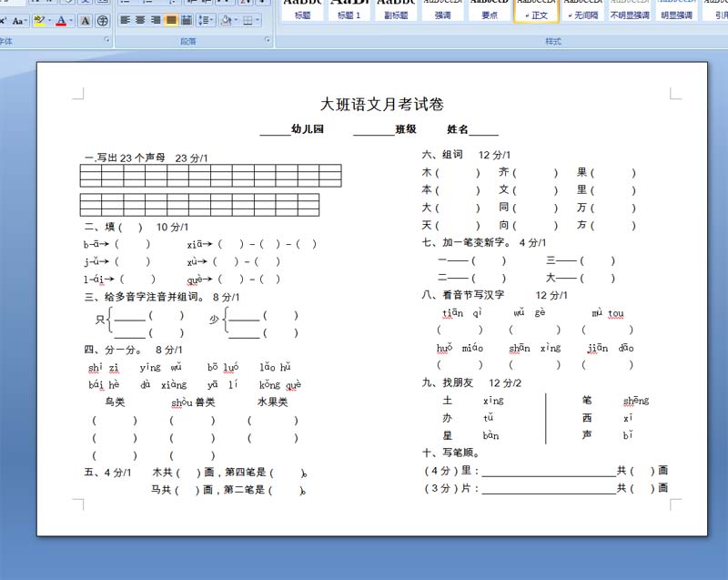Click the heading 七、加一笔变新字
Screen dimensions: 728x580
pyautogui.click(x=466, y=242)
